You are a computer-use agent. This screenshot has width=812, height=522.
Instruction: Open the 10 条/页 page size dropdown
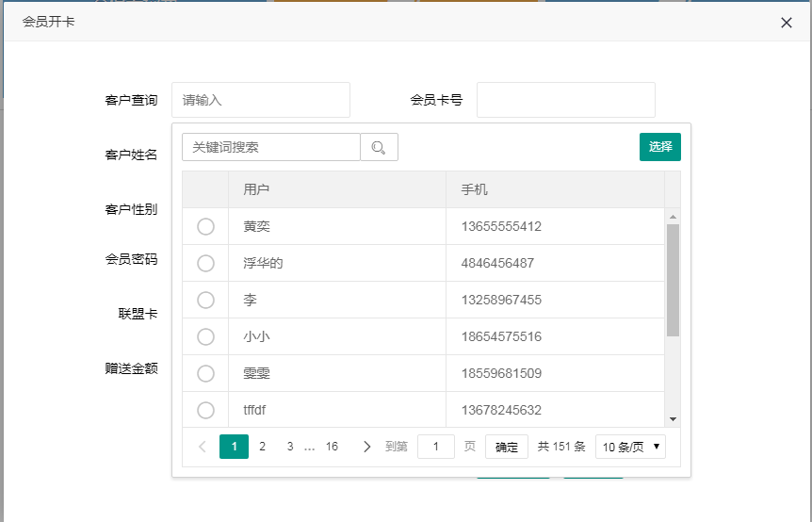pos(630,447)
